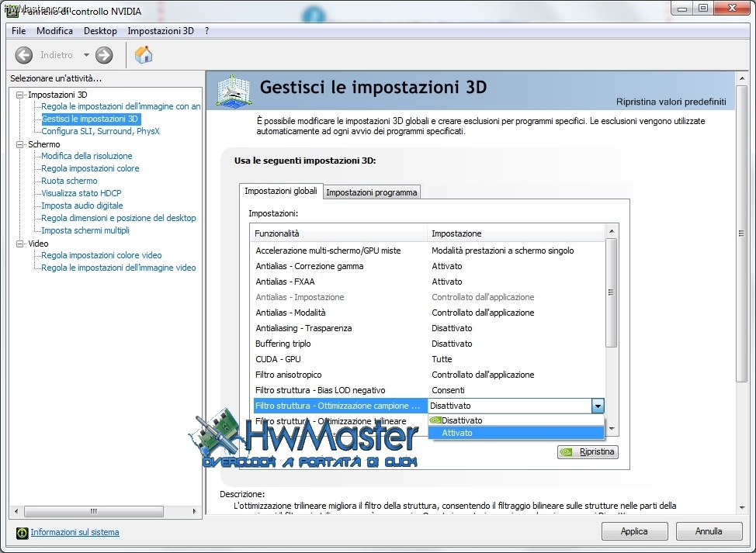Image resolution: width=756 pixels, height=553 pixels.
Task: Click main page scrollbar up arrow
Action: pyautogui.click(x=741, y=78)
